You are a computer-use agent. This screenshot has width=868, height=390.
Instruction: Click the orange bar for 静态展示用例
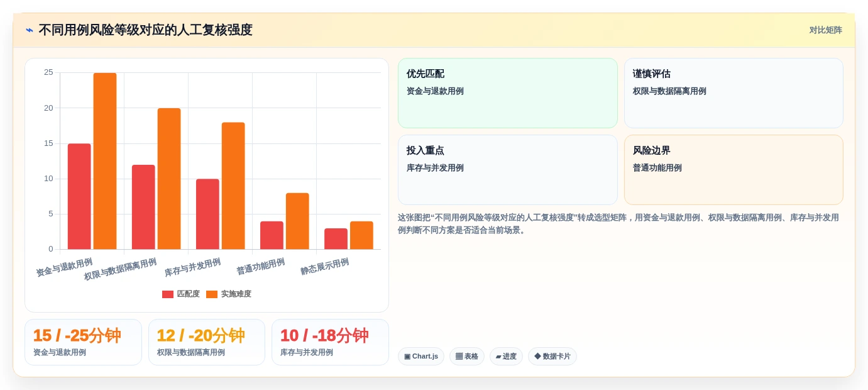pyautogui.click(x=361, y=235)
